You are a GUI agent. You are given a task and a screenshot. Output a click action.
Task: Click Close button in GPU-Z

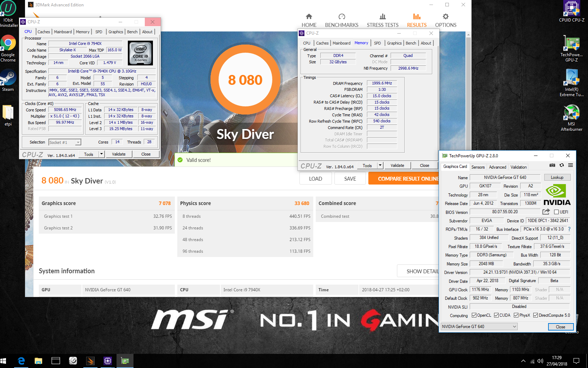pos(560,327)
